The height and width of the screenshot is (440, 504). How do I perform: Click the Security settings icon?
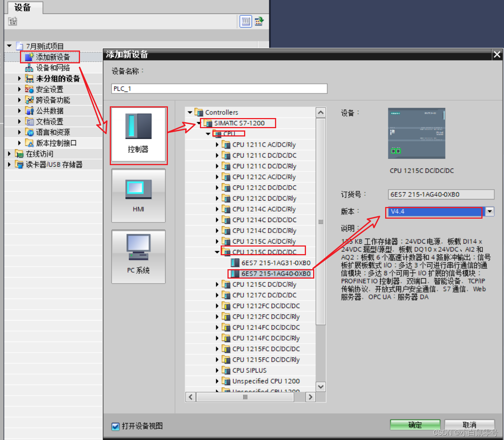coord(29,89)
